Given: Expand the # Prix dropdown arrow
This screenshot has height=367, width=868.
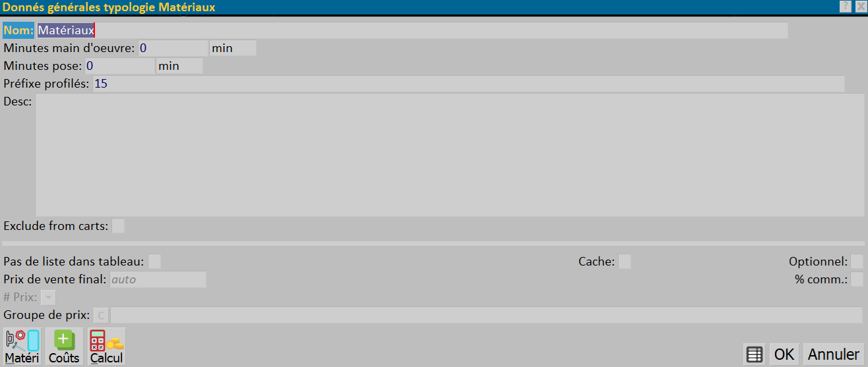Looking at the screenshot, I should point(48,298).
